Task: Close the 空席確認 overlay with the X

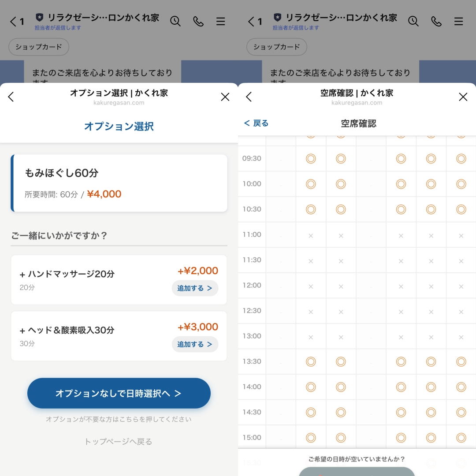Action: [x=463, y=97]
